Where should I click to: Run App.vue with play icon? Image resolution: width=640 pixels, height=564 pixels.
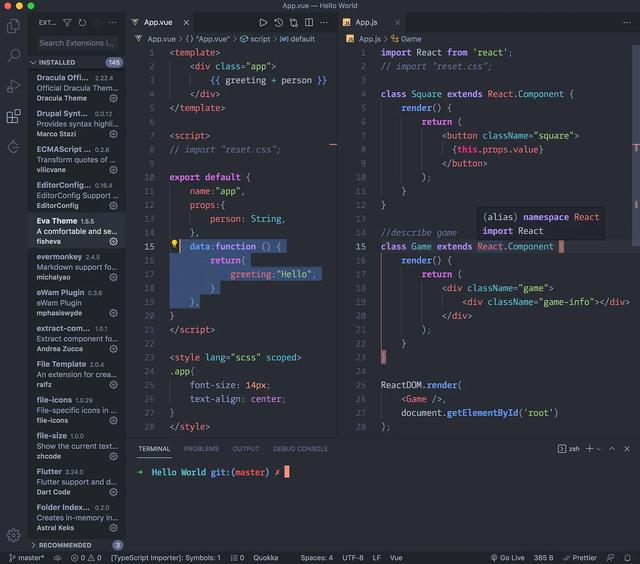[x=263, y=22]
